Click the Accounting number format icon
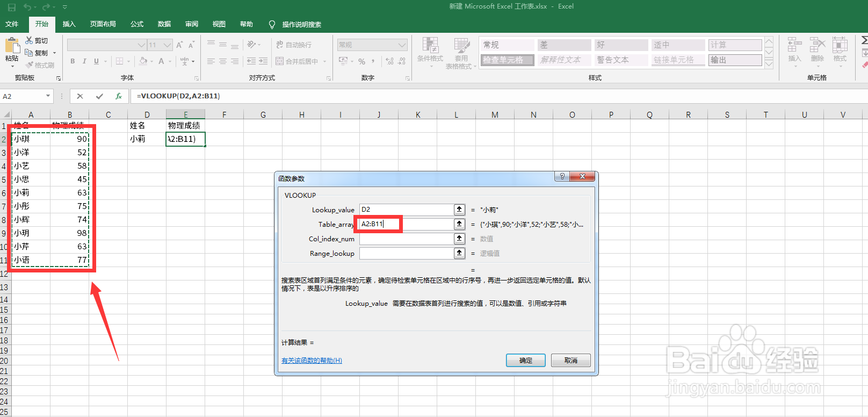The height and width of the screenshot is (417, 868). 343,61
